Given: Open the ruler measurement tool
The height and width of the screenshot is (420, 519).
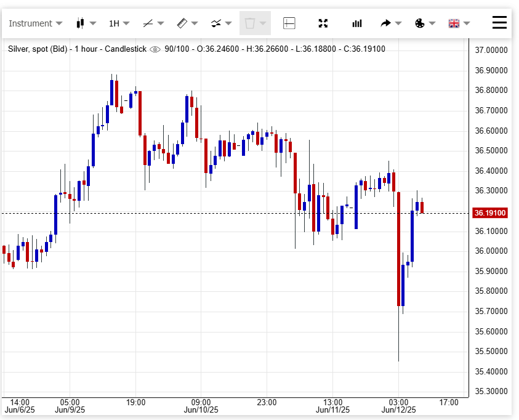Looking at the screenshot, I should pos(182,23).
